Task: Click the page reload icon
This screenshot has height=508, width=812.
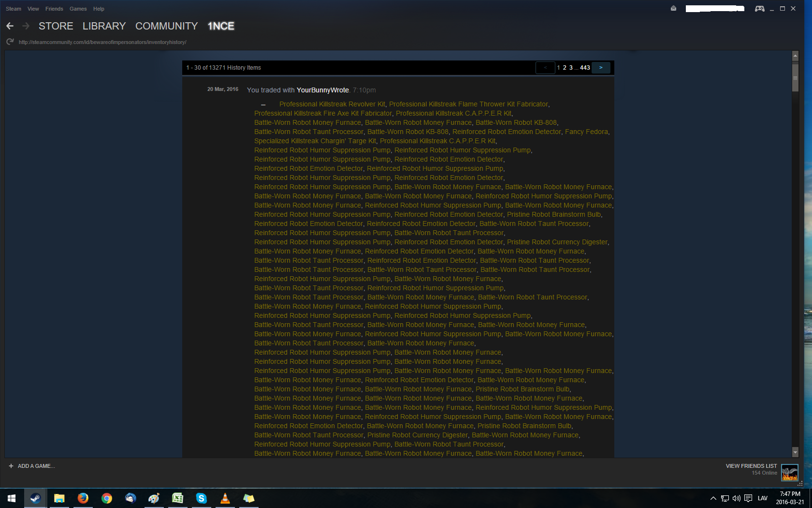Action: (x=10, y=42)
